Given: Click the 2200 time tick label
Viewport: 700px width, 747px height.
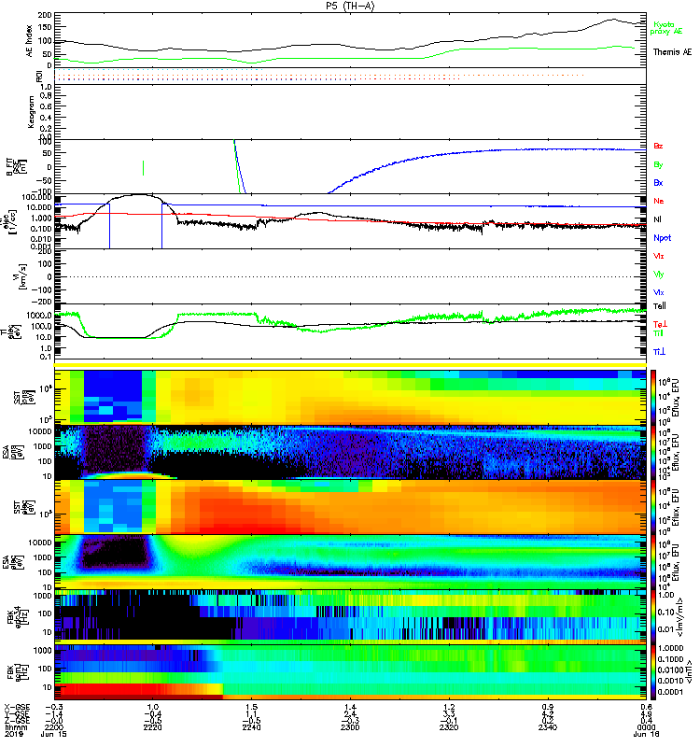Looking at the screenshot, I should click(53, 727).
